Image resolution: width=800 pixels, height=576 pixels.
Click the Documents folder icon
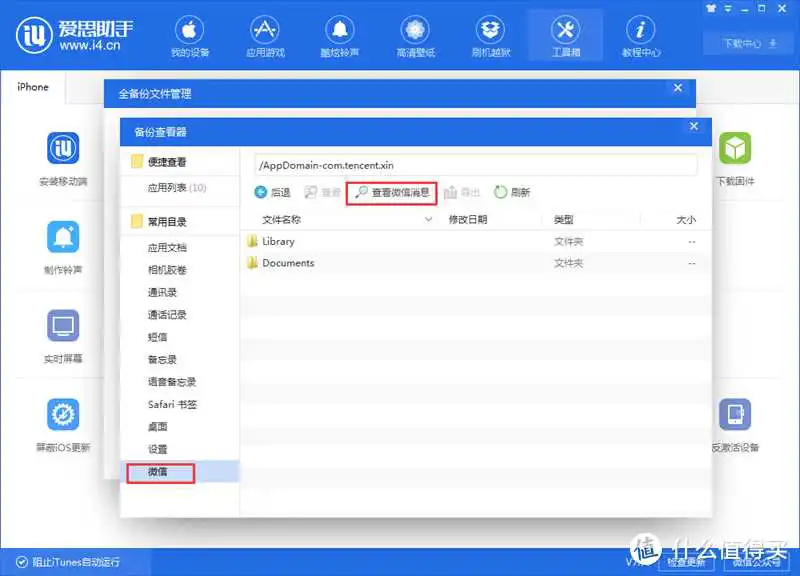(252, 263)
